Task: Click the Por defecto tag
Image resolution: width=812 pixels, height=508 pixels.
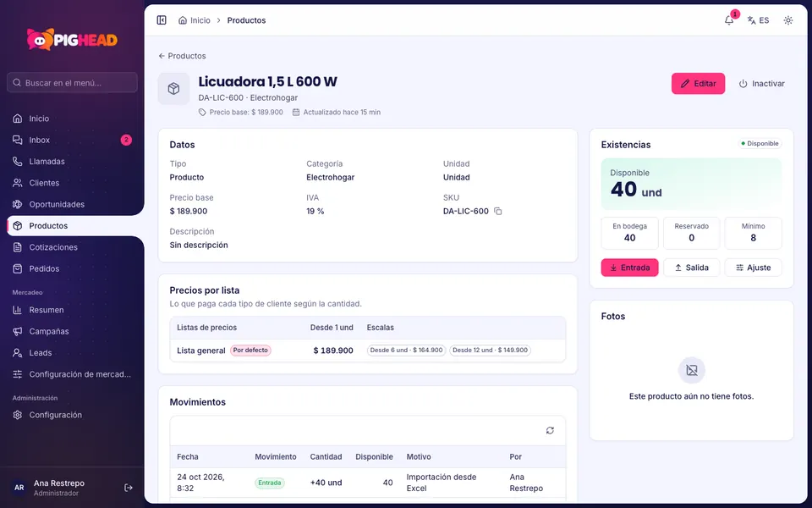Action: pos(250,351)
